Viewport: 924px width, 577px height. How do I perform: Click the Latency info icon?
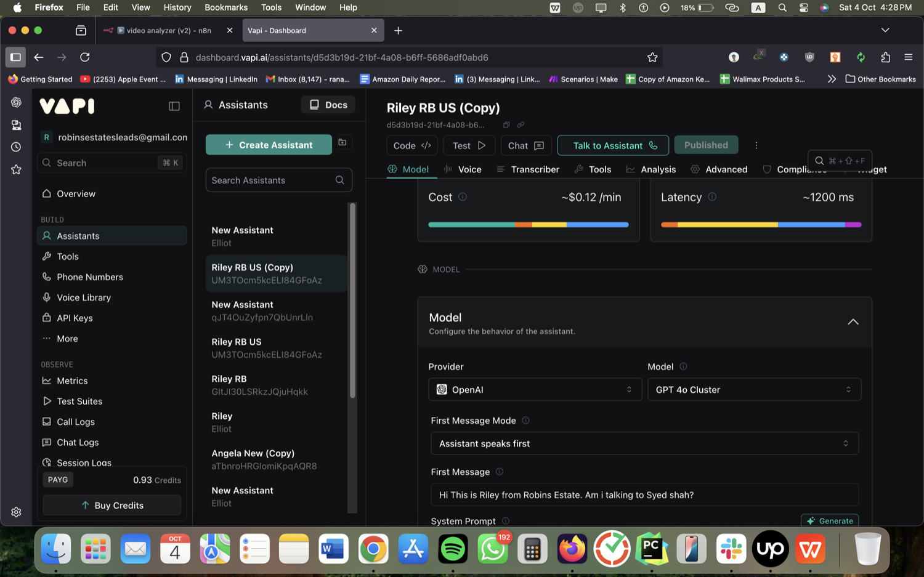pyautogui.click(x=712, y=197)
